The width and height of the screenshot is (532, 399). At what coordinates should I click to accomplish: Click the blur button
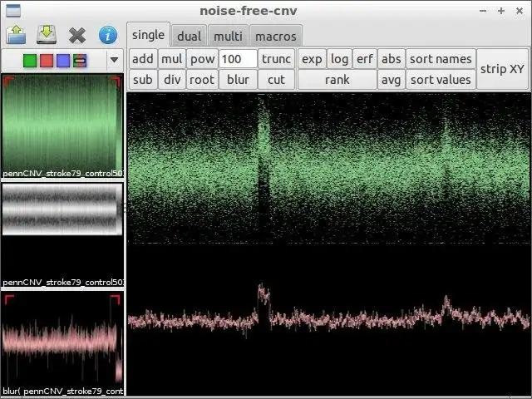tap(238, 80)
